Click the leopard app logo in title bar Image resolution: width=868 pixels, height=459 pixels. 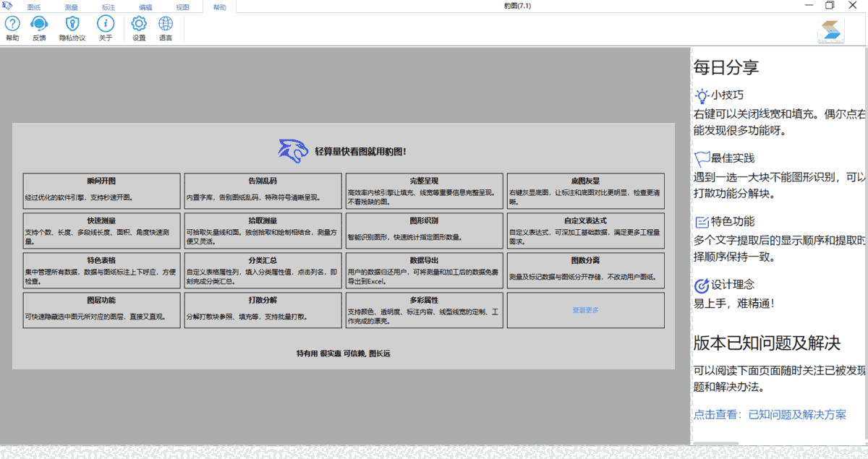(x=9, y=6)
